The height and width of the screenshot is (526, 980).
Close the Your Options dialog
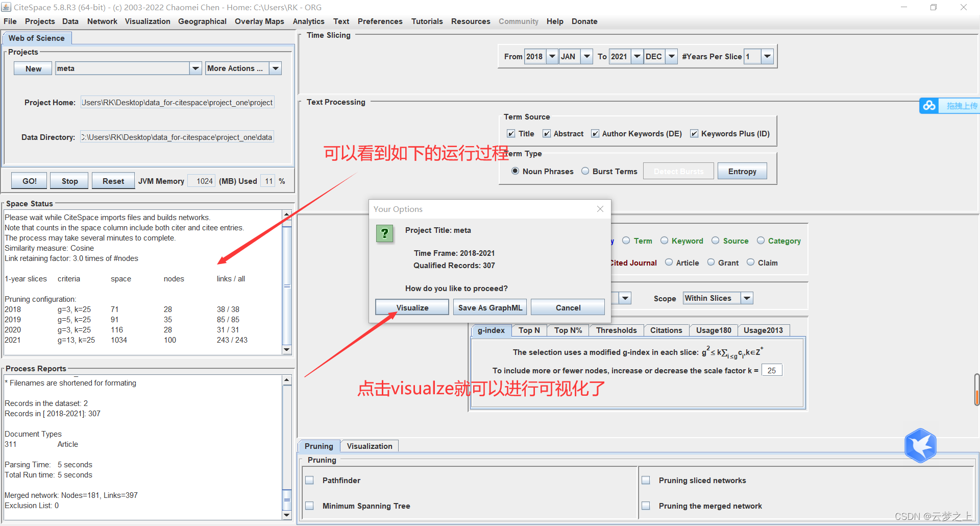click(x=600, y=209)
